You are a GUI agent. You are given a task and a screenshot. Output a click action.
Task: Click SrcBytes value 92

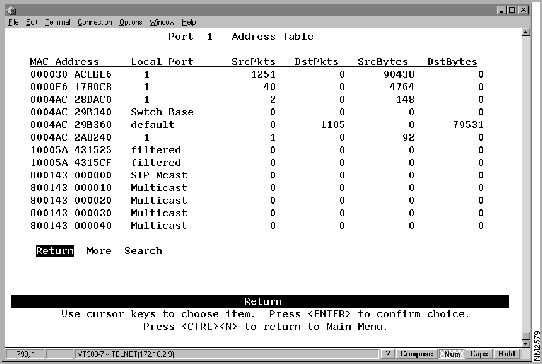[x=408, y=137]
